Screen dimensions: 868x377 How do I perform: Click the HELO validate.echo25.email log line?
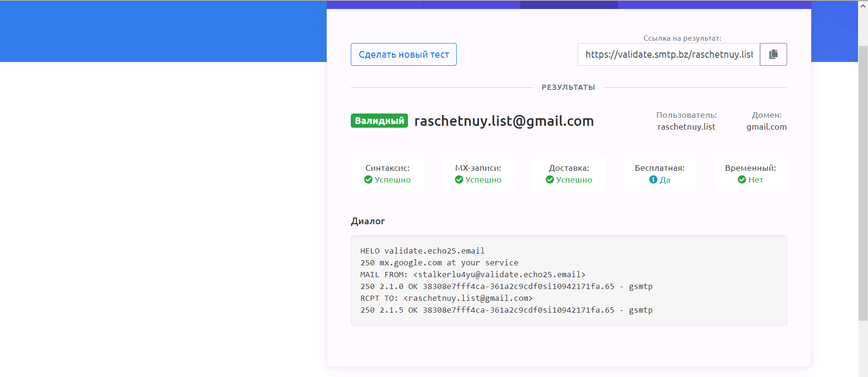point(422,251)
